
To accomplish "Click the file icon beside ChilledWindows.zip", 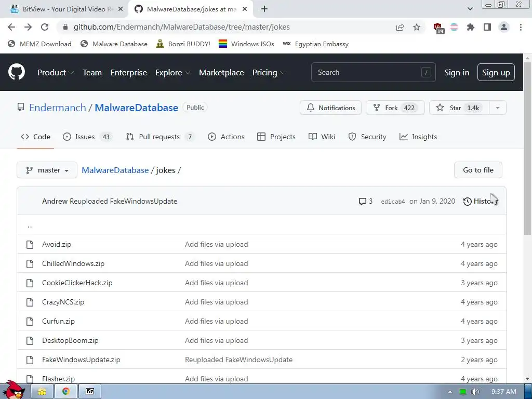I will pyautogui.click(x=30, y=263).
